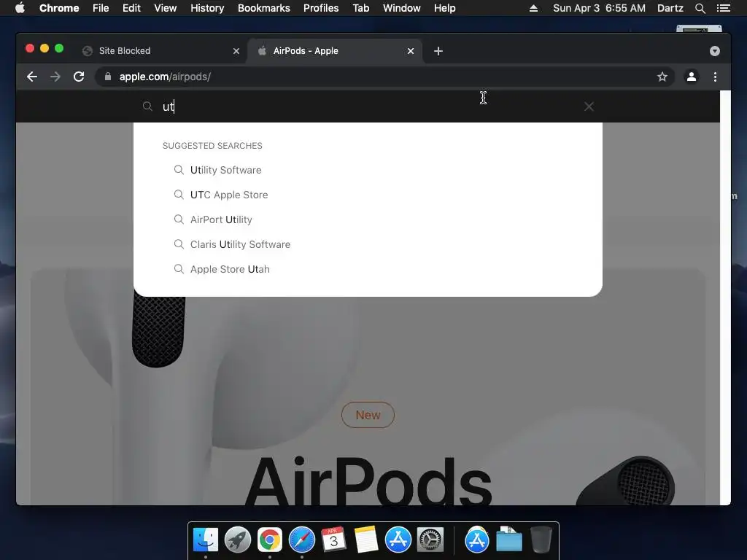Close the Site Blocked tab
Viewport: 747px width, 560px height.
[236, 51]
